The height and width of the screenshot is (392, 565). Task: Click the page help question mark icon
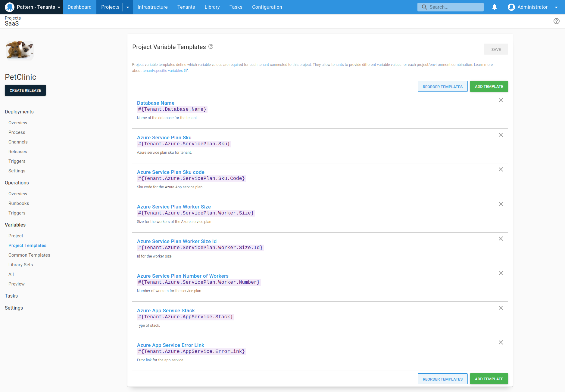[556, 21]
